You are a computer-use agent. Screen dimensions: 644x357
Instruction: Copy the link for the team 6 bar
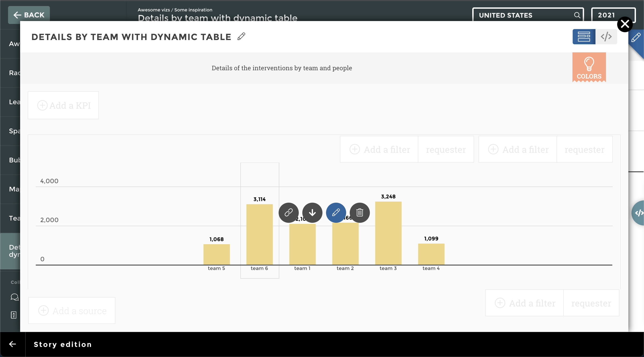click(x=288, y=213)
